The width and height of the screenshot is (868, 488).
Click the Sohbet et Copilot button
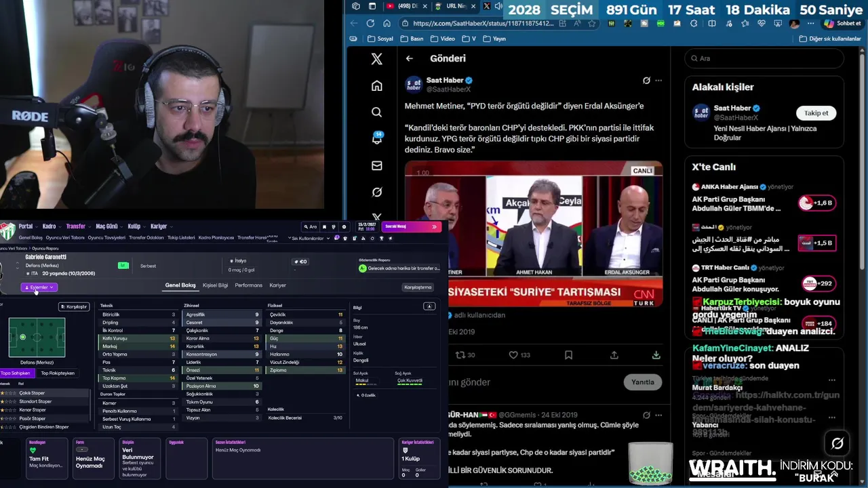[842, 23]
